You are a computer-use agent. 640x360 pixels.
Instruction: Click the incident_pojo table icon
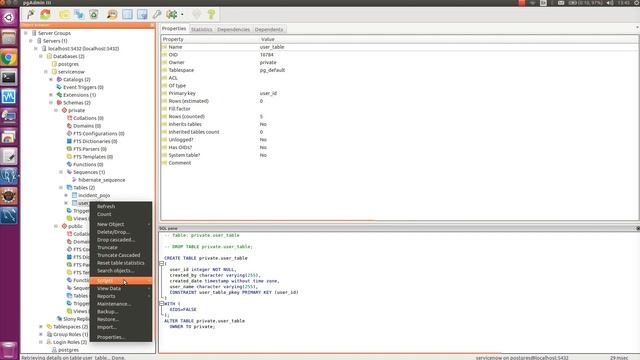[74, 195]
